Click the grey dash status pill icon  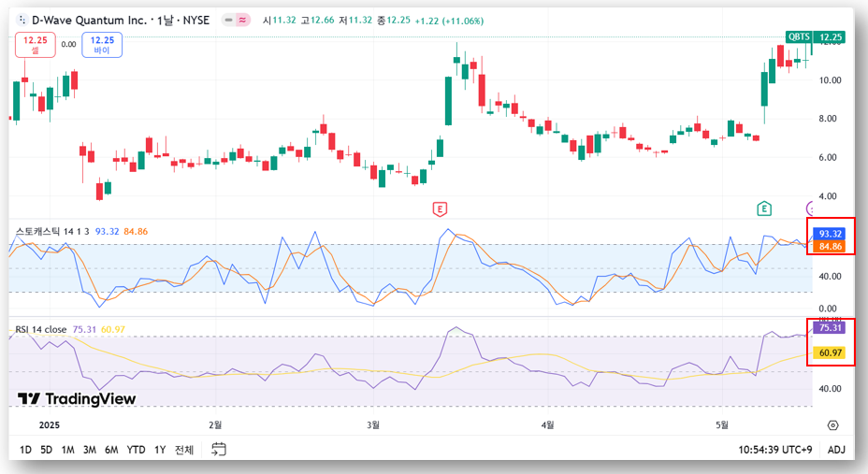coord(228,21)
